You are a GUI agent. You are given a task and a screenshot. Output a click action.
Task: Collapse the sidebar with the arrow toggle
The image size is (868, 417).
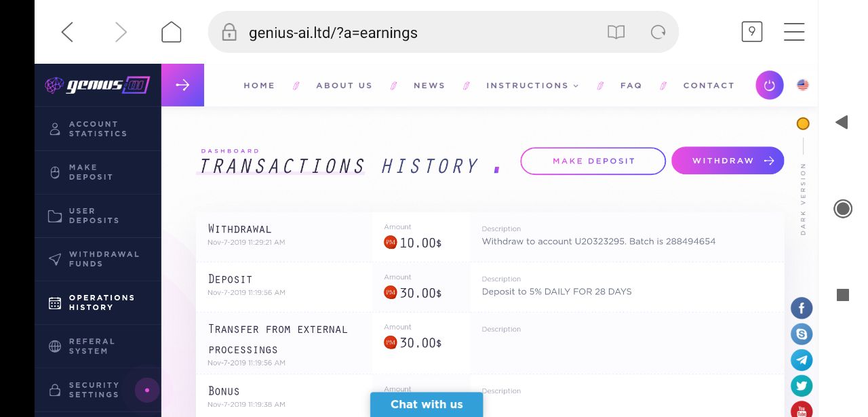(182, 85)
